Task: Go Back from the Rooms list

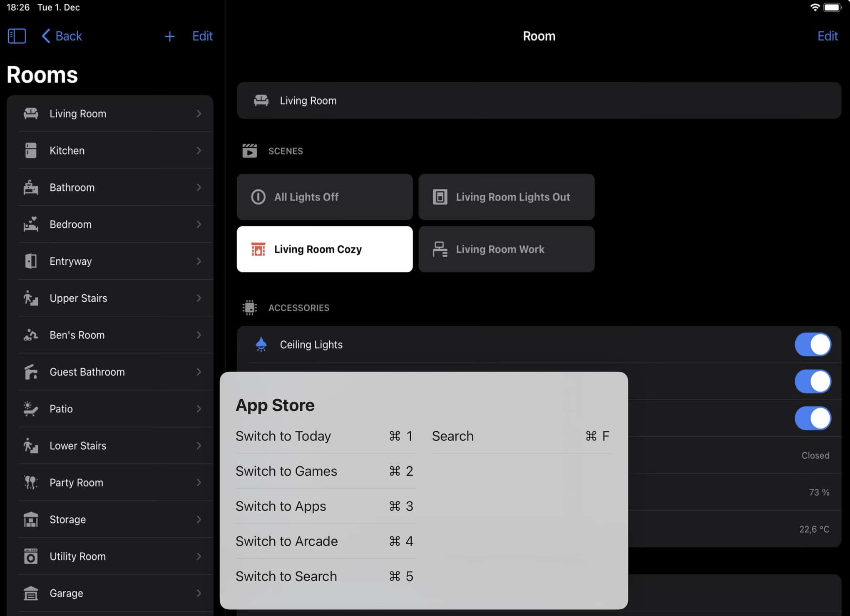Action: [x=62, y=36]
